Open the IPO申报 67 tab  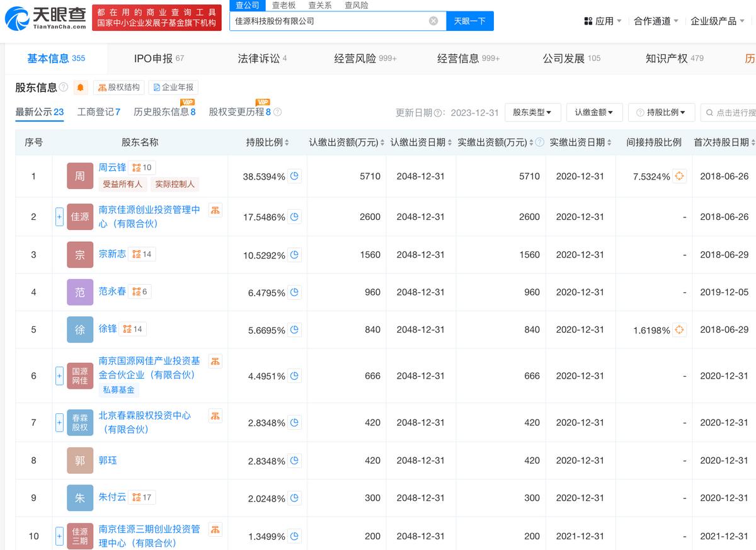pyautogui.click(x=159, y=59)
